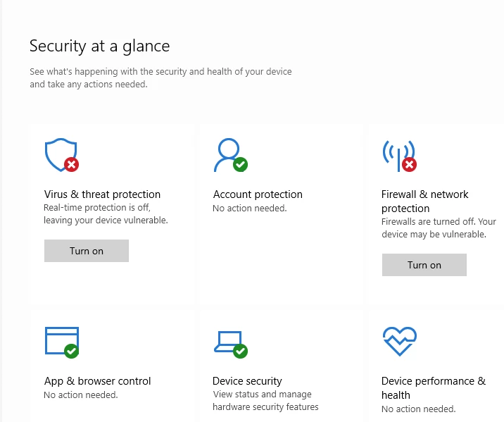504x422 pixels.
Task: Select the Device performance heart icon
Action: point(400,341)
